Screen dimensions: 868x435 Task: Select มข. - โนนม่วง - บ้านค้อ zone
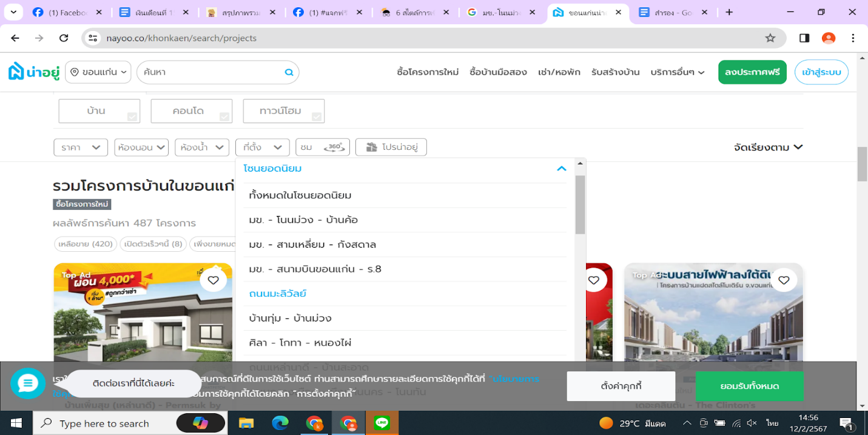(x=405, y=220)
